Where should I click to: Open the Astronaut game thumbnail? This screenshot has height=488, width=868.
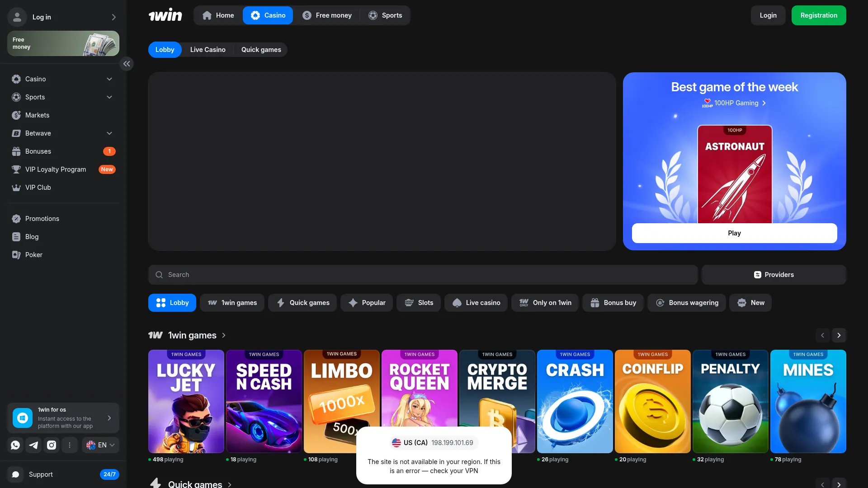tap(735, 174)
